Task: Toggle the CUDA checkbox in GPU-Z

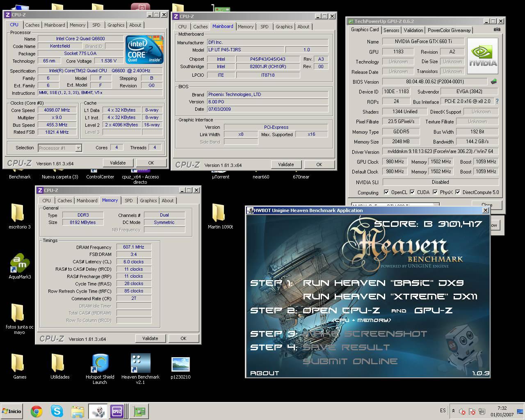Action: coord(411,192)
